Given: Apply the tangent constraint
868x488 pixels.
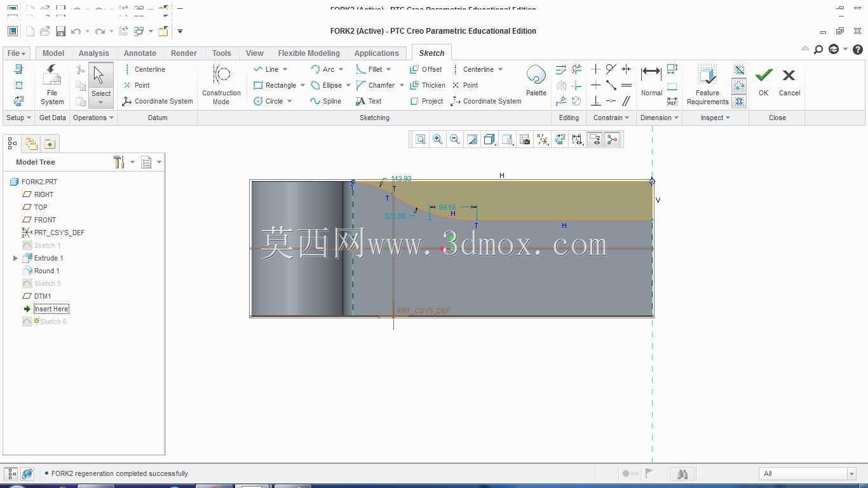Looking at the screenshot, I should click(x=611, y=69).
